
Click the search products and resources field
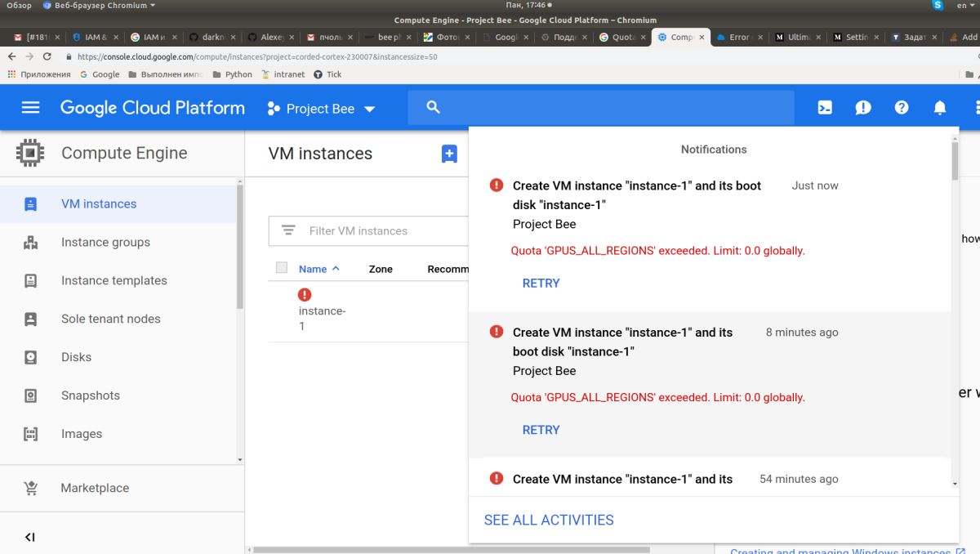[x=601, y=107]
